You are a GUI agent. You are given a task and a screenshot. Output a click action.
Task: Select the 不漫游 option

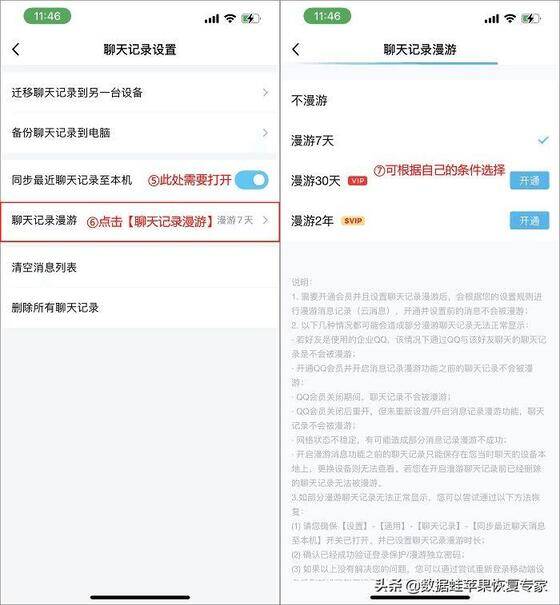[420, 101]
